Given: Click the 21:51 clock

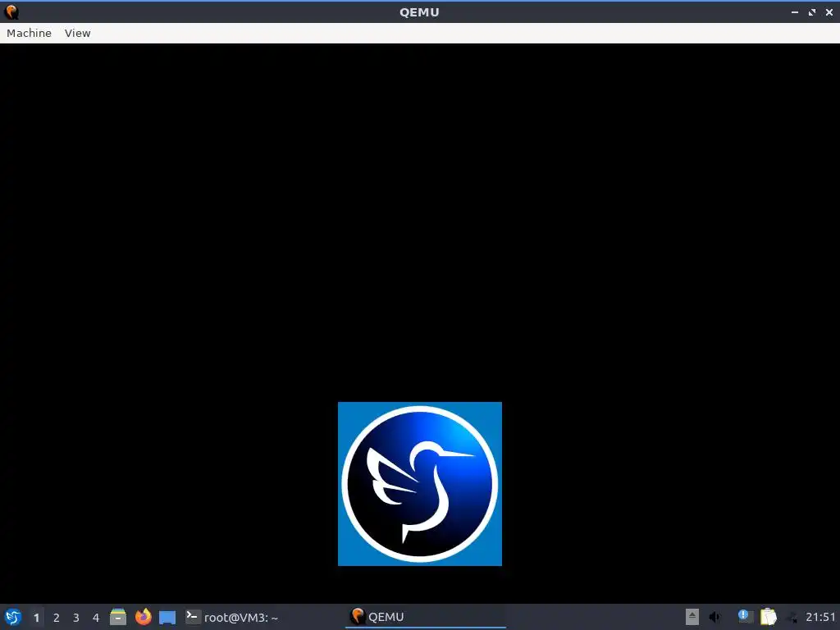Looking at the screenshot, I should pyautogui.click(x=820, y=617).
